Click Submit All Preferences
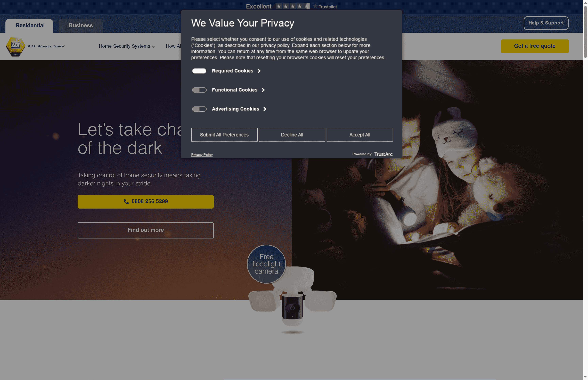588x380 pixels. click(224, 135)
